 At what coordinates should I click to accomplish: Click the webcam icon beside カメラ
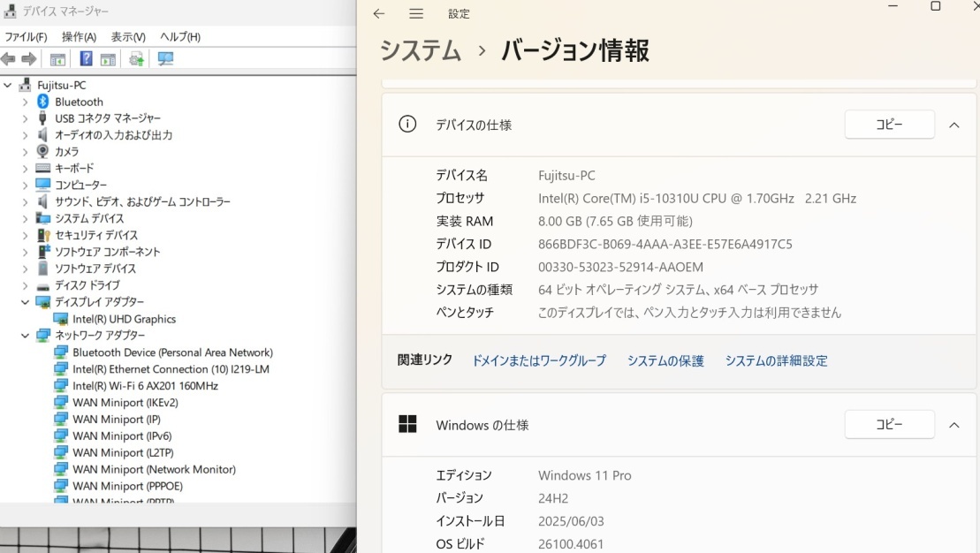click(x=42, y=151)
